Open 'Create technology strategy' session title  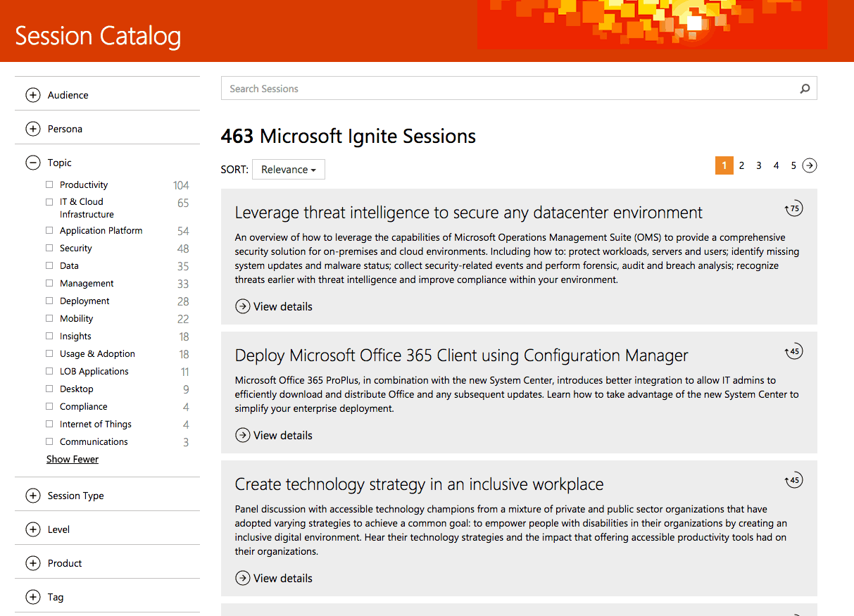coord(420,484)
